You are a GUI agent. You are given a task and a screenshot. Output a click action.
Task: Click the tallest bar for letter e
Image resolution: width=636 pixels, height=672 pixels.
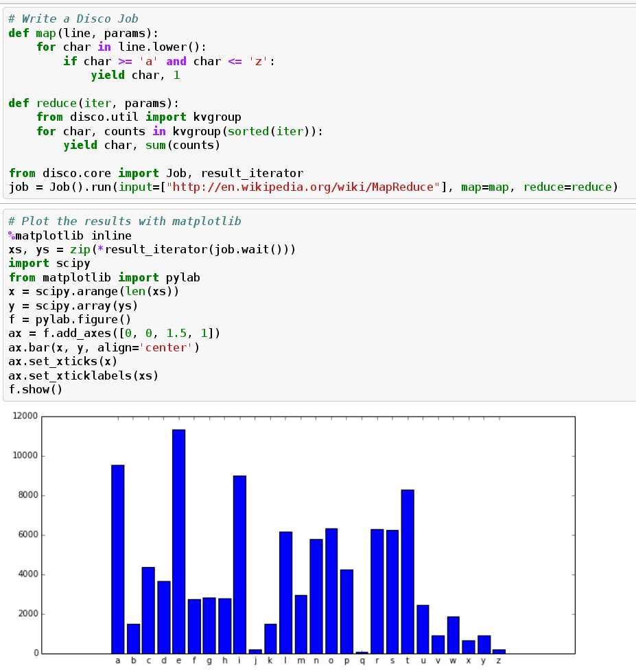(x=178, y=542)
